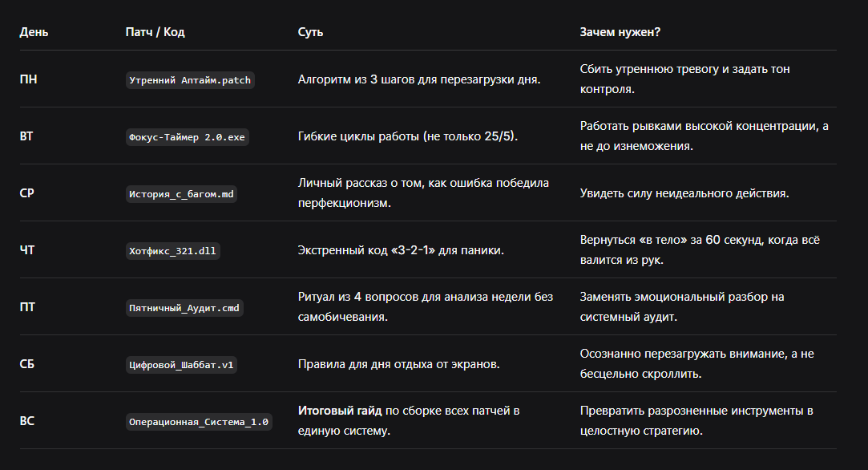The width and height of the screenshot is (868, 470).
Task: Click the Зачем нужен? column header
Action: 620,32
